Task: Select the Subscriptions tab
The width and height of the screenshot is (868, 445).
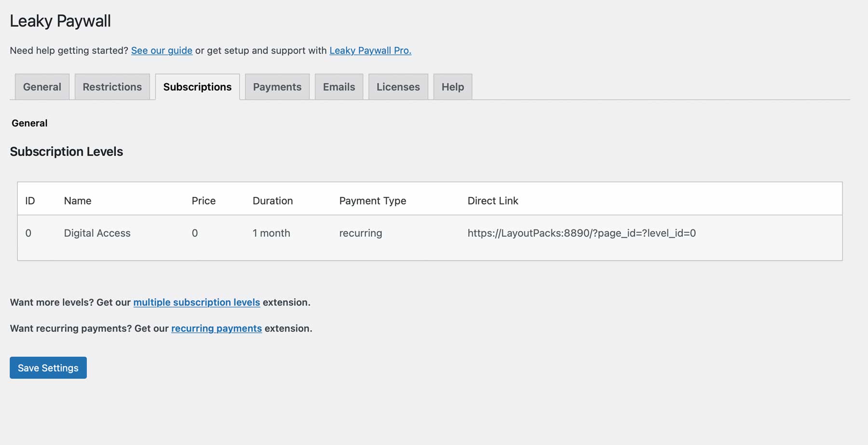Action: click(x=197, y=87)
